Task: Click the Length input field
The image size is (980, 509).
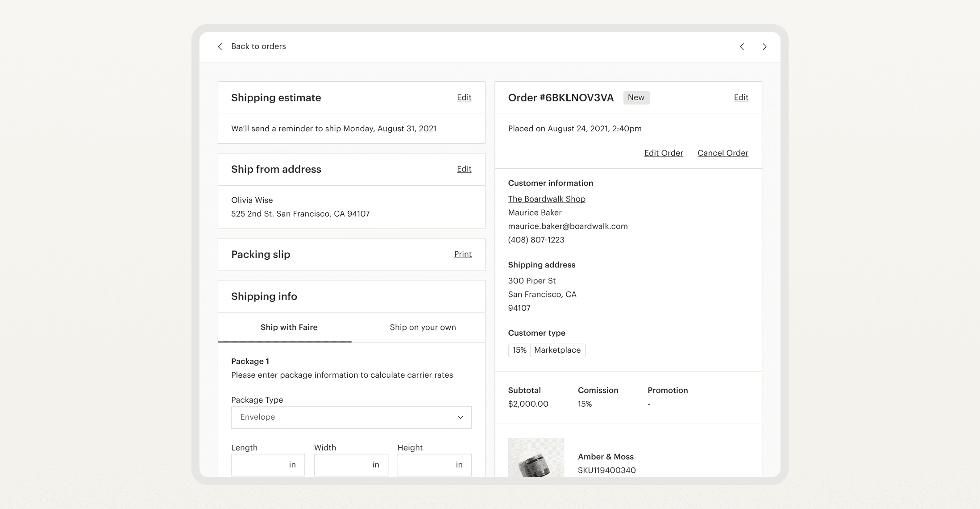Action: point(268,465)
